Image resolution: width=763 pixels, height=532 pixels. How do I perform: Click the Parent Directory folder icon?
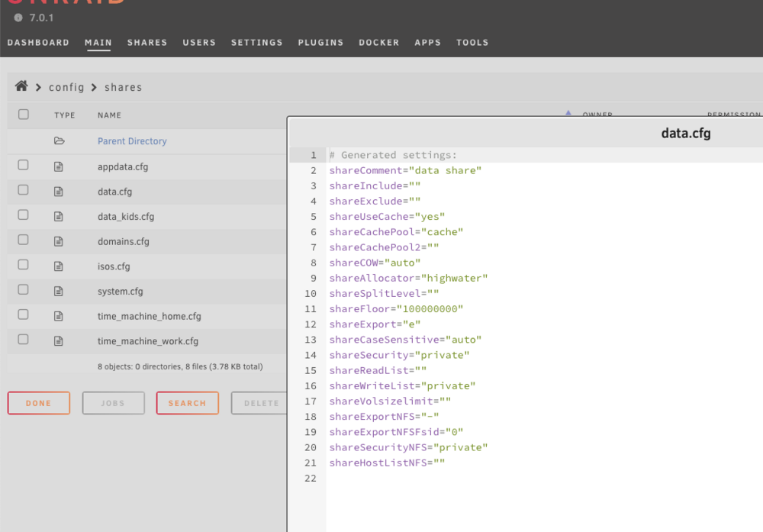coord(59,140)
